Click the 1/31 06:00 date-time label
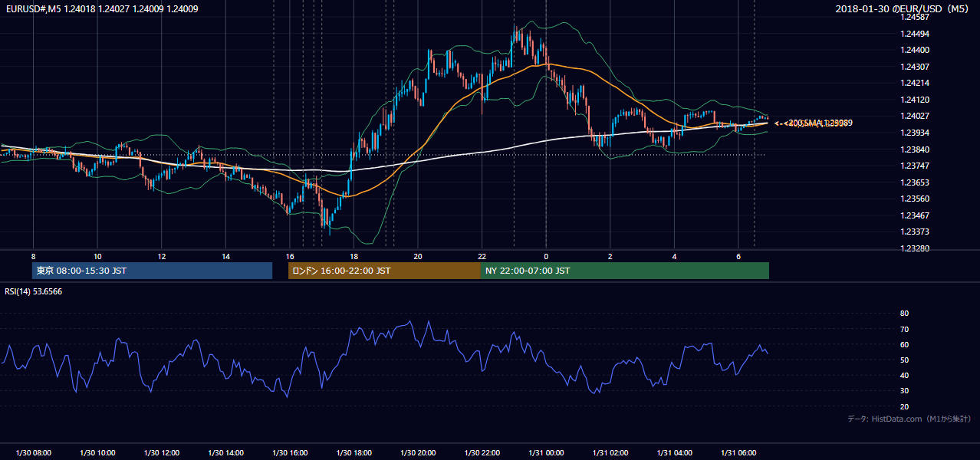The image size is (980, 460). pyautogui.click(x=738, y=453)
